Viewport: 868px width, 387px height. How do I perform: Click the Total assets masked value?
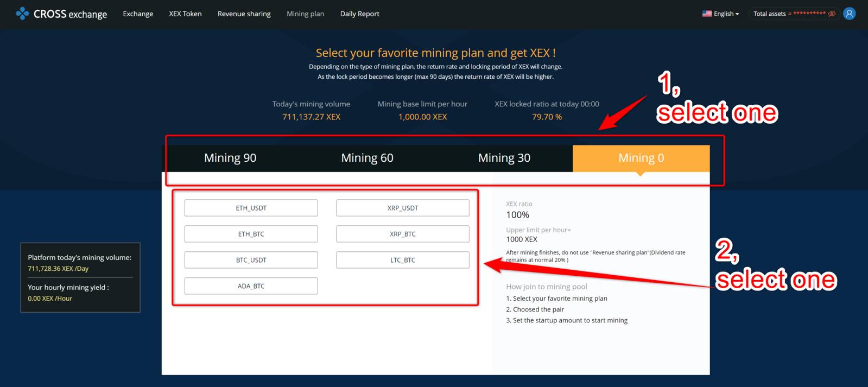click(809, 14)
